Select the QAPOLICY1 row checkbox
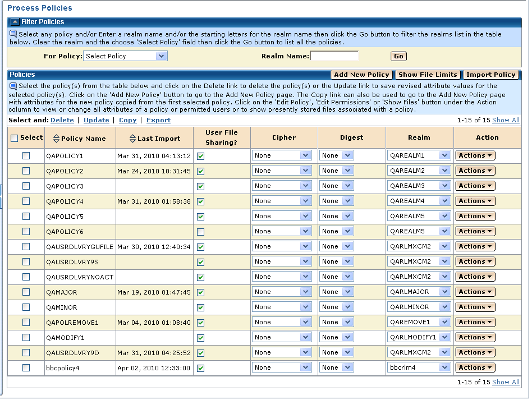The width and height of the screenshot is (532, 400). pyautogui.click(x=26, y=156)
